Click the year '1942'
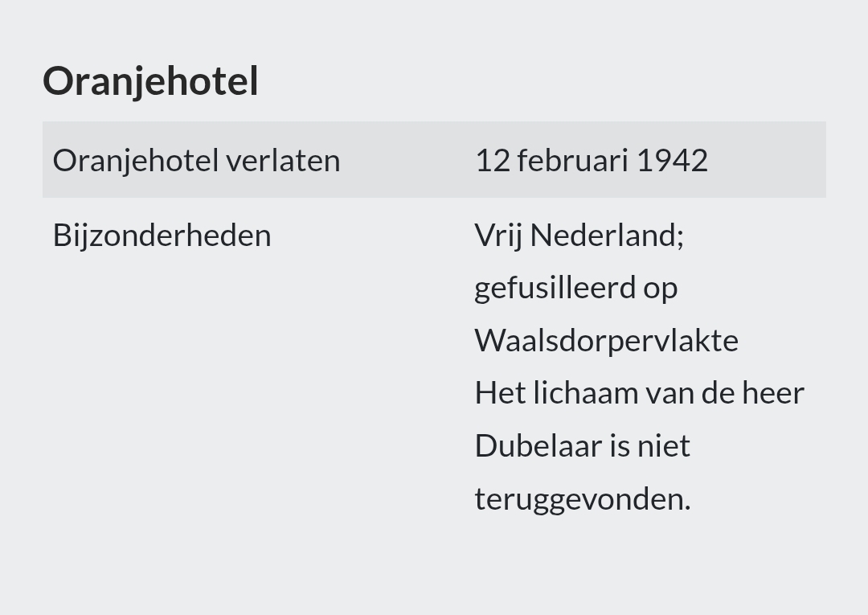This screenshot has width=868, height=615. (672, 161)
